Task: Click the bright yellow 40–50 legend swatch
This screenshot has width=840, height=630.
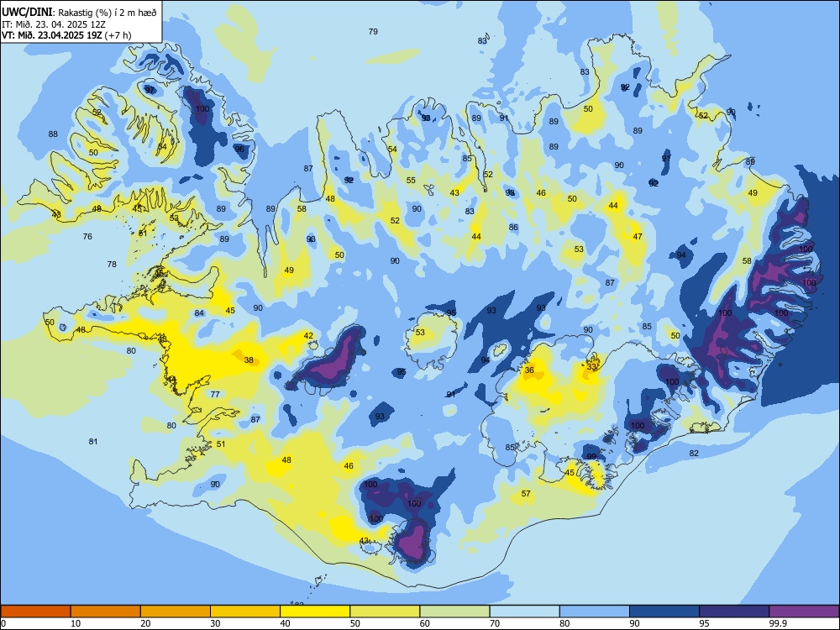Action: click(315, 612)
